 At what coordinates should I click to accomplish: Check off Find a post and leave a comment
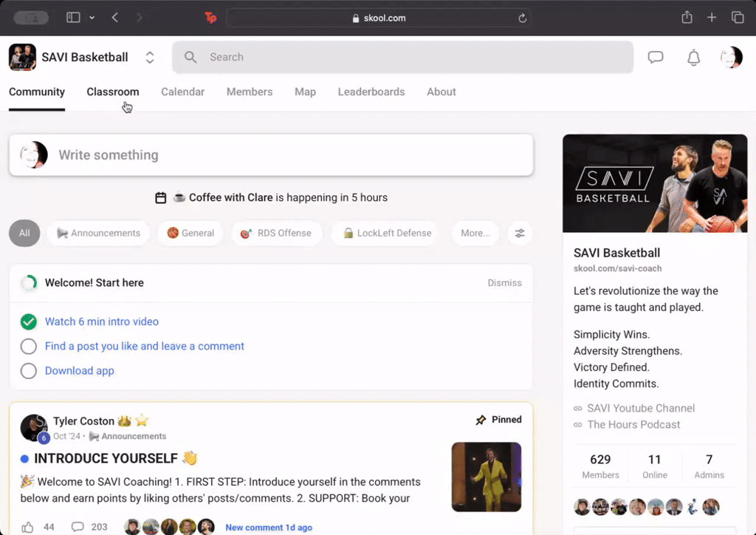tap(28, 346)
